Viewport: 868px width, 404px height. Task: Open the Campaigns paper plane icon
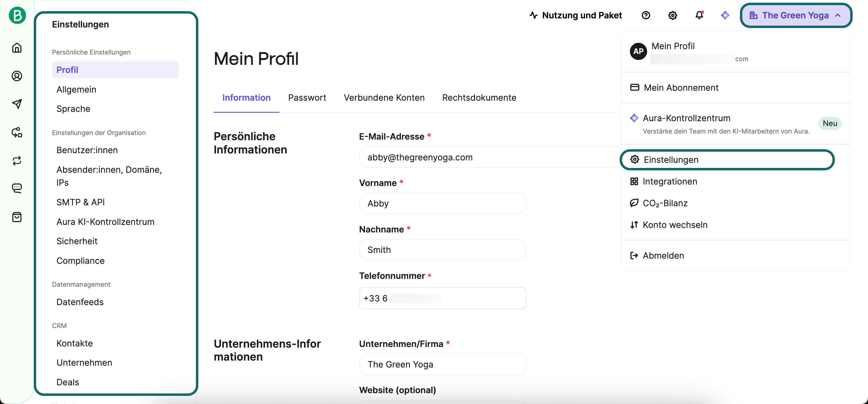pos(17,104)
